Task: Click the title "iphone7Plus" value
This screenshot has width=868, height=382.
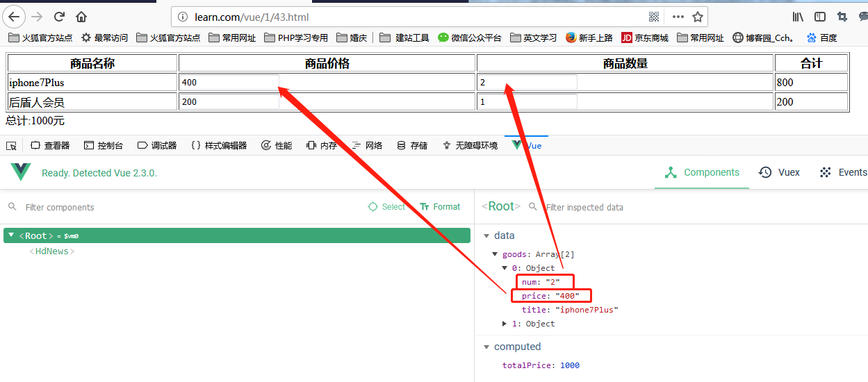Action: click(x=586, y=310)
